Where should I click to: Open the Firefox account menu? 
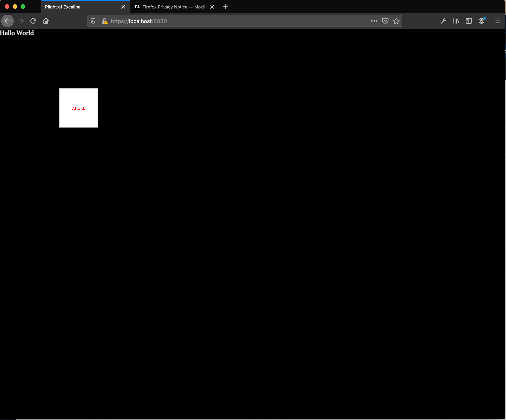(x=482, y=21)
